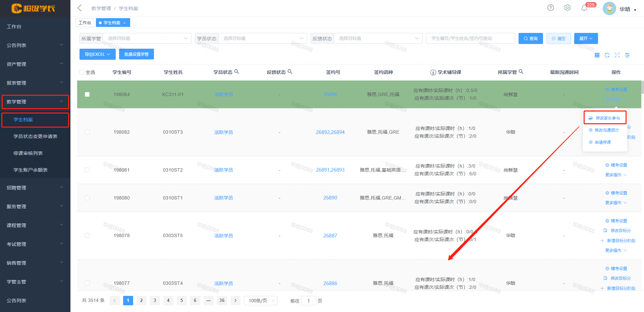The image size is (644, 312).
Task: Expand the 招聘管理 sidebar menu
Action: tap(35, 188)
